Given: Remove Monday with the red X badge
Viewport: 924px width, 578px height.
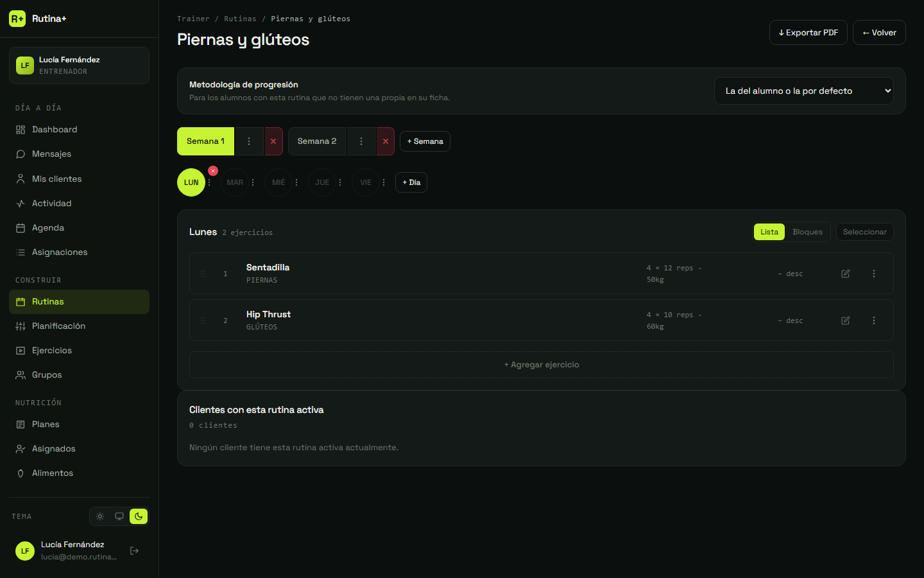Looking at the screenshot, I should tap(213, 171).
